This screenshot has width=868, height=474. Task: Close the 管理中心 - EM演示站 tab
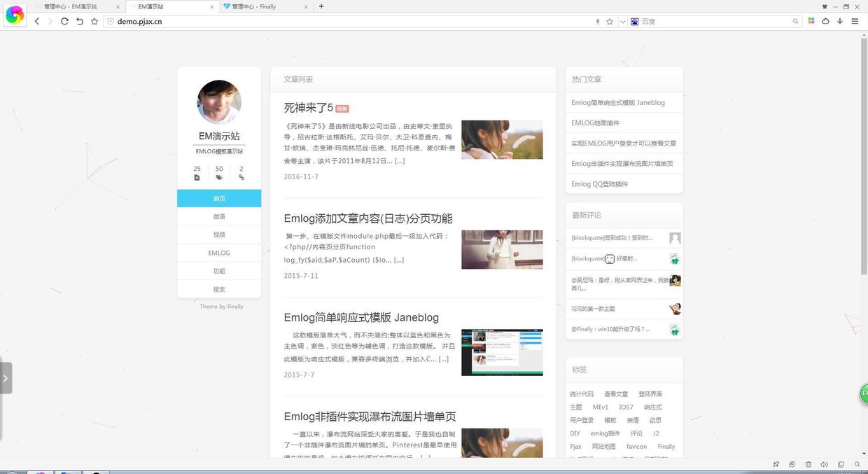tap(118, 6)
